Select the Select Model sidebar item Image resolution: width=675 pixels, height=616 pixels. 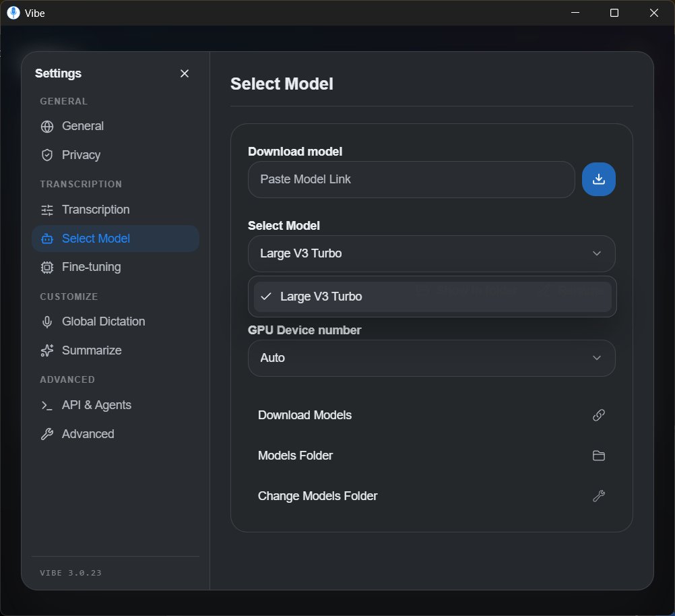(x=115, y=239)
